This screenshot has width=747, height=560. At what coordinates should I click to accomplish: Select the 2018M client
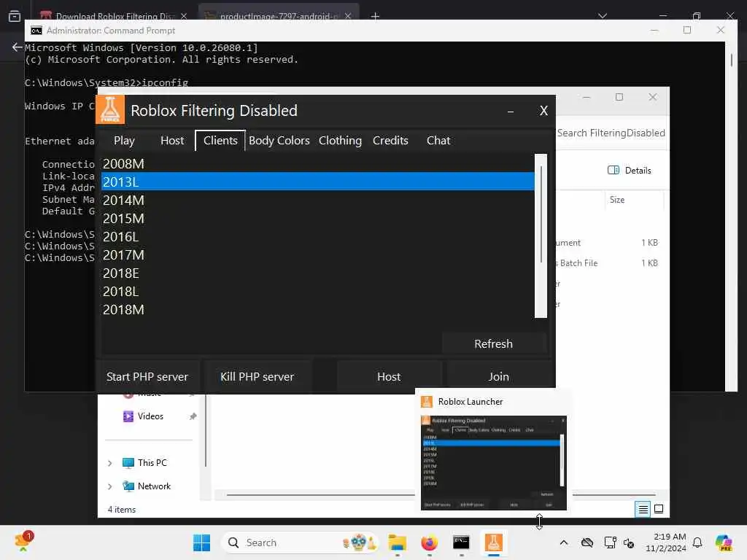(318, 309)
